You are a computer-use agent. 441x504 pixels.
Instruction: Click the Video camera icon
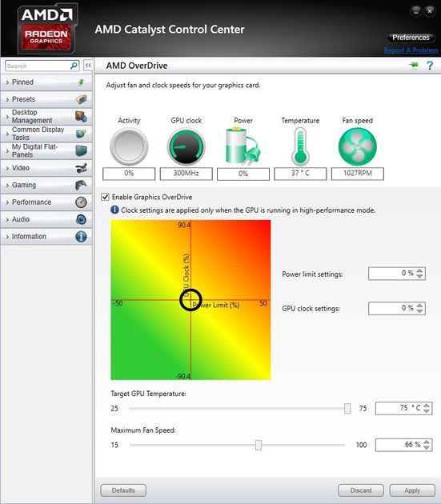pos(81,168)
